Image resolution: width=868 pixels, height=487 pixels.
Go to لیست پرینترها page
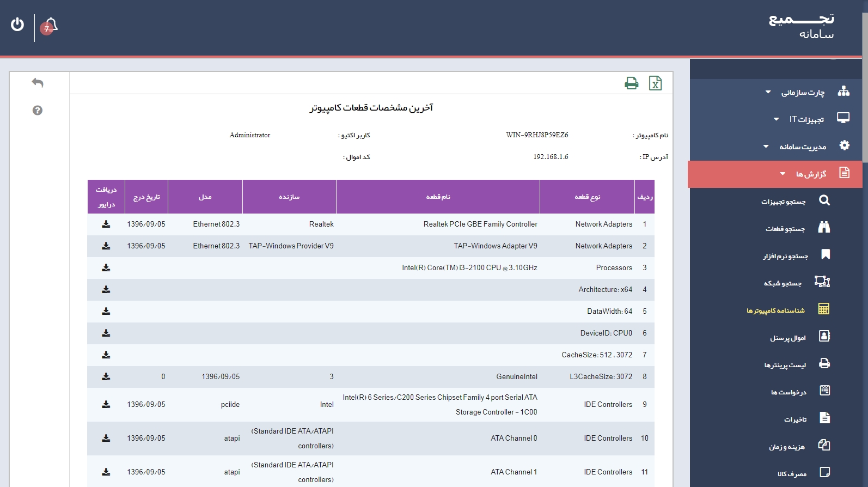click(x=785, y=365)
